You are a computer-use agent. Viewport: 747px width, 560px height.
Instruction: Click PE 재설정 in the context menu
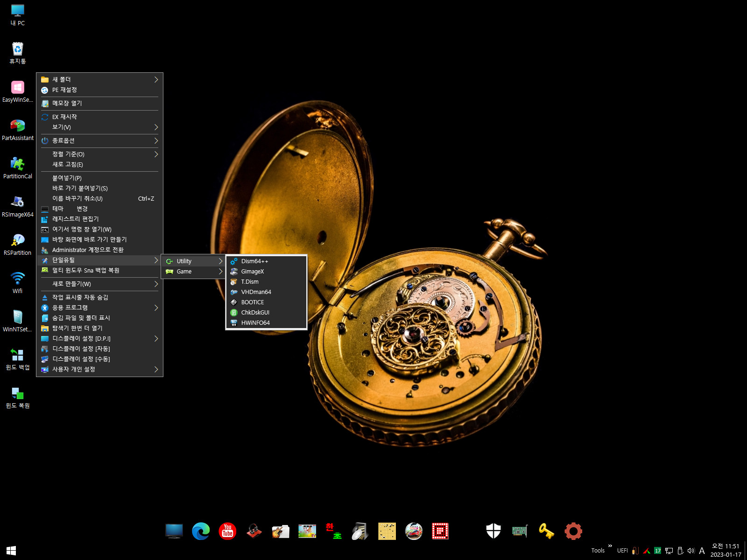(99, 90)
